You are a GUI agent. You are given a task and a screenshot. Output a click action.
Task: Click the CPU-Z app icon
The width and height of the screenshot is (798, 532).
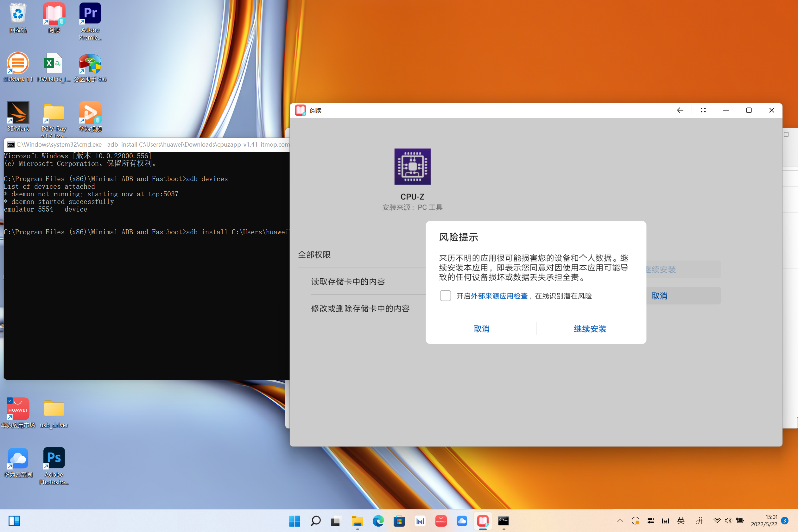coord(412,167)
